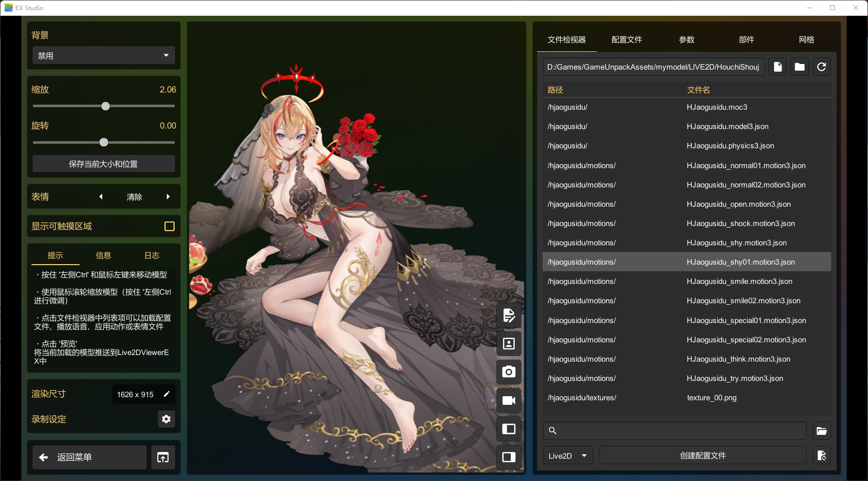Click the 创建配置文件 button
This screenshot has width=868, height=481.
(x=703, y=456)
